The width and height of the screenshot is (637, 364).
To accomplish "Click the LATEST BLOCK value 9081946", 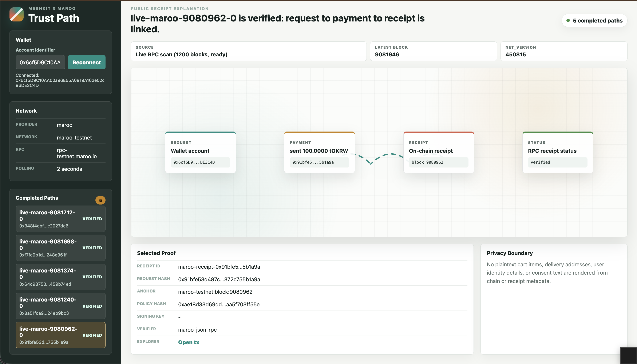I will pyautogui.click(x=387, y=54).
